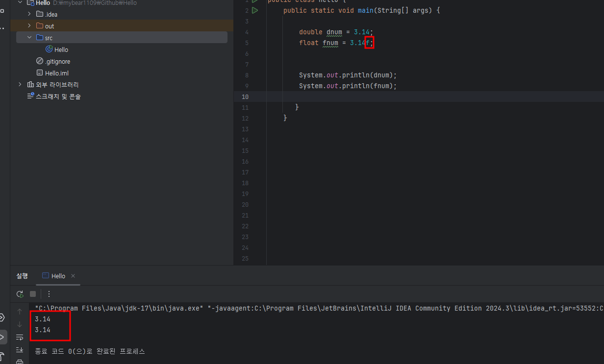Open the run toolbar more options menu

point(49,294)
